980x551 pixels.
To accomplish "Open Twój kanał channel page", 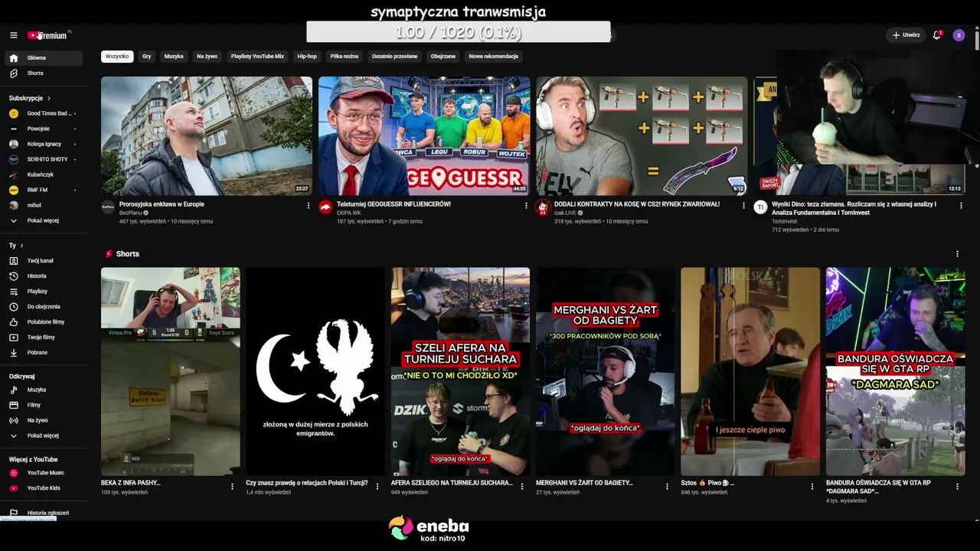I will pos(44,261).
